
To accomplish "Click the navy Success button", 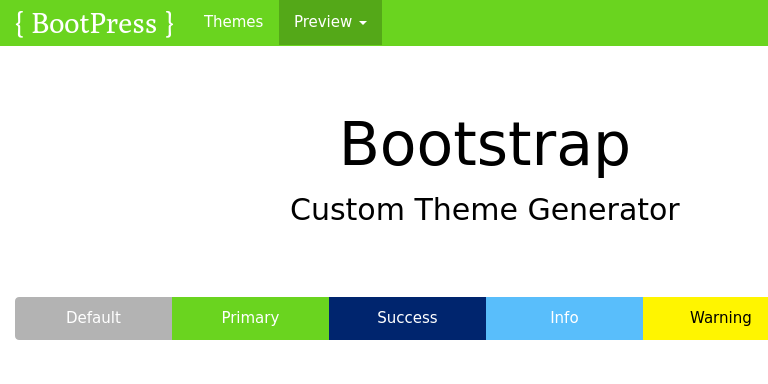I will point(407,318).
